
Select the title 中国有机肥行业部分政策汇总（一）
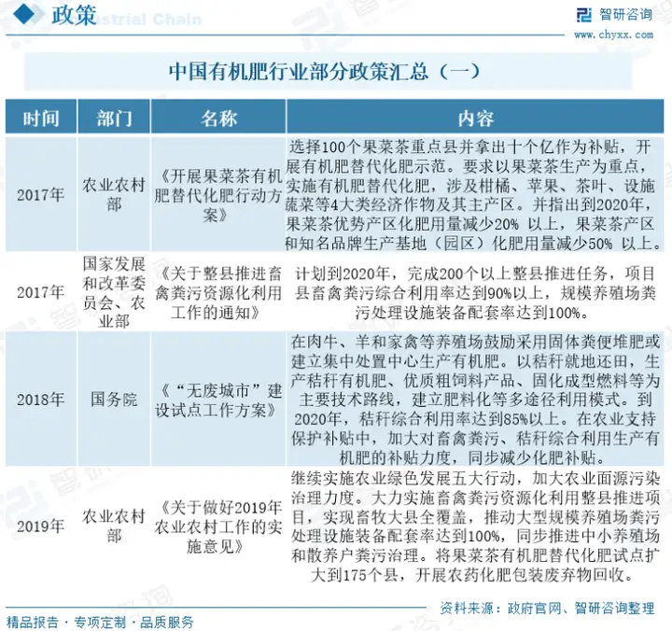(325, 72)
